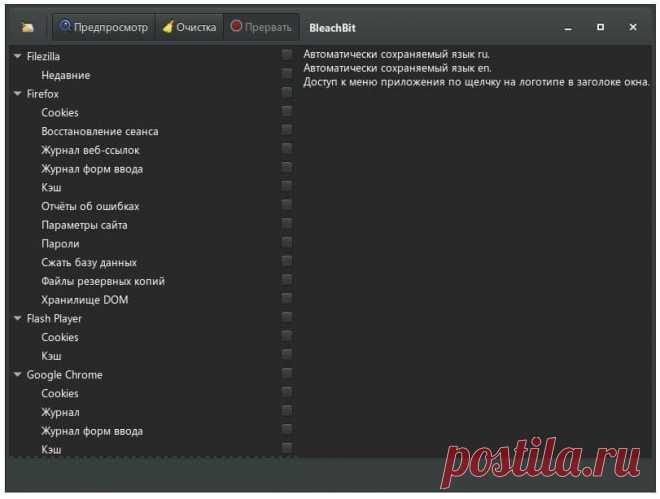The width and height of the screenshot is (660, 499).
Task: Collapse the Flash Player tree group
Action: pyautogui.click(x=18, y=318)
